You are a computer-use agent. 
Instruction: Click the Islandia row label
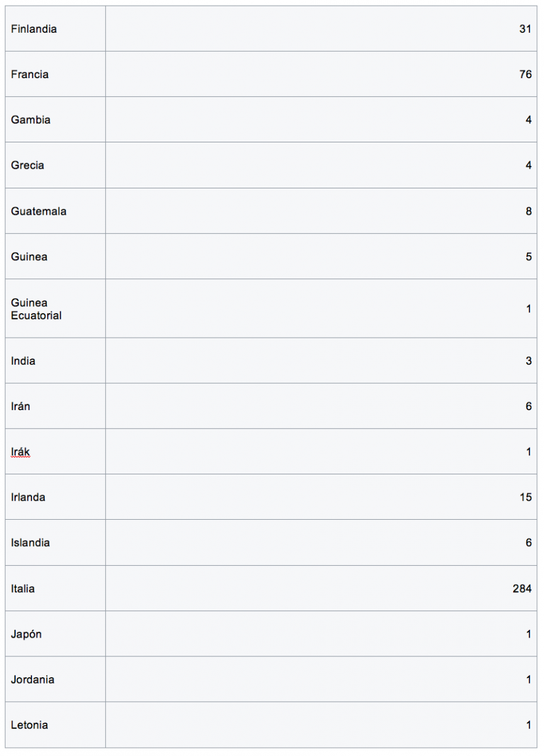coord(30,542)
